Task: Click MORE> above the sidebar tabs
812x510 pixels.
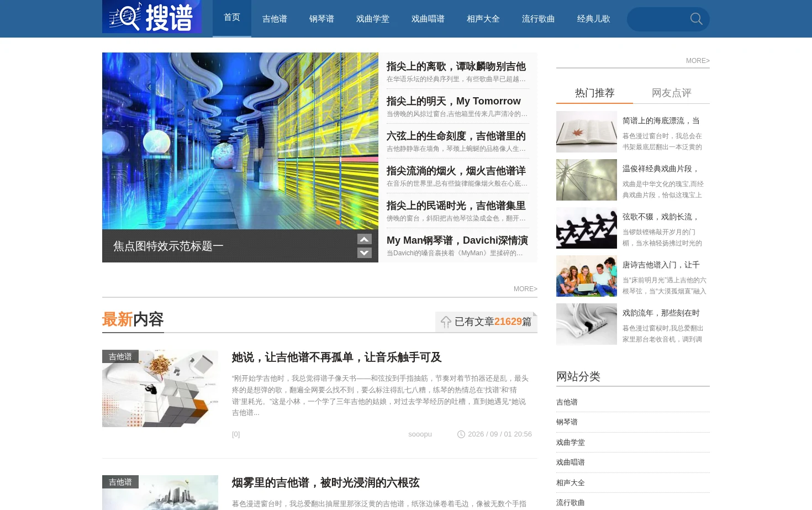Action: pos(698,61)
